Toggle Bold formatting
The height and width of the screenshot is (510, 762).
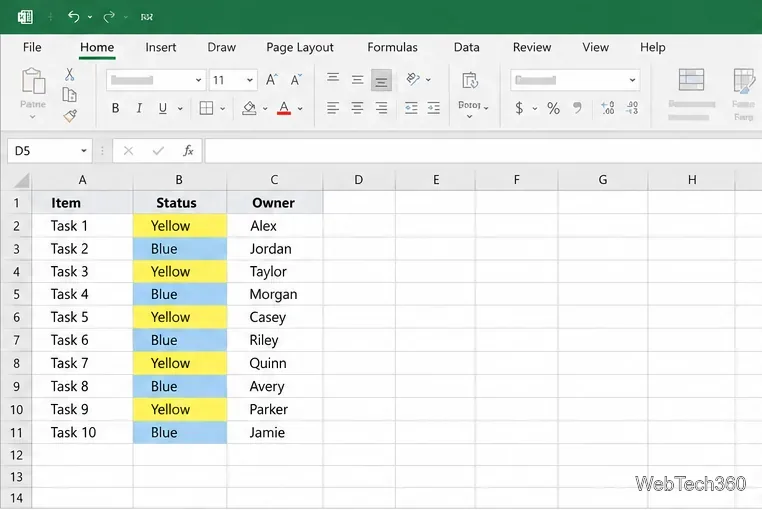115,108
